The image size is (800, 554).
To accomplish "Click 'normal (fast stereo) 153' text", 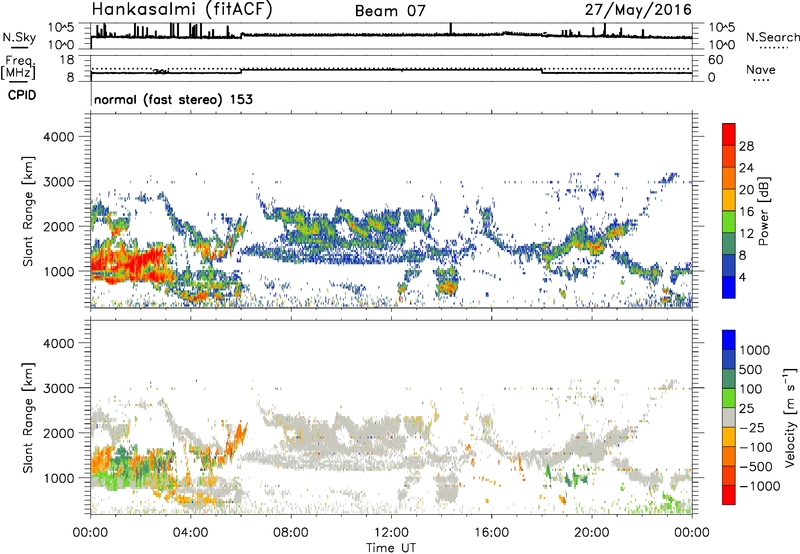I will 173,99.
